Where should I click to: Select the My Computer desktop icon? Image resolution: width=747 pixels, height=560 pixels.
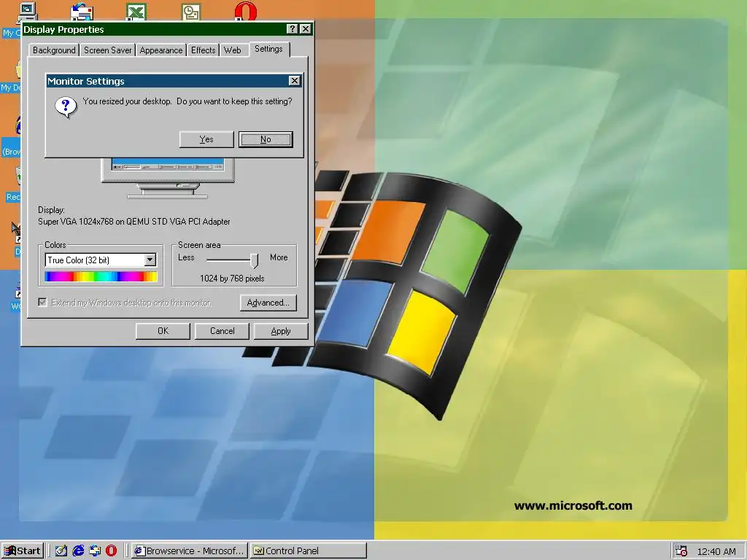(27, 12)
